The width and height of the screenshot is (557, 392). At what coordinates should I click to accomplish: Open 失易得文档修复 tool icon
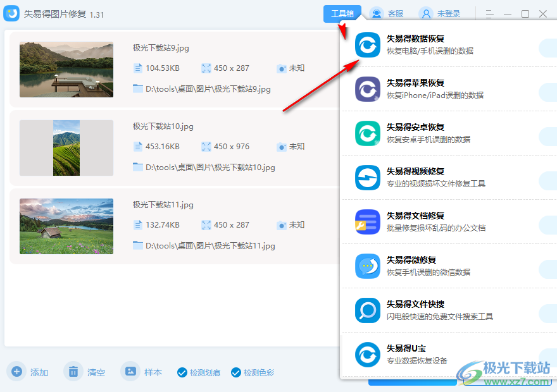368,222
